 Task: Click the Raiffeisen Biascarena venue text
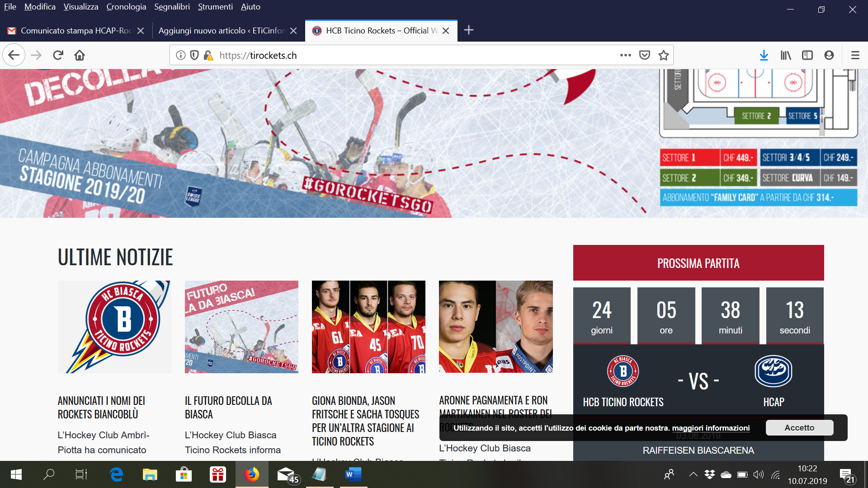pyautogui.click(x=698, y=450)
